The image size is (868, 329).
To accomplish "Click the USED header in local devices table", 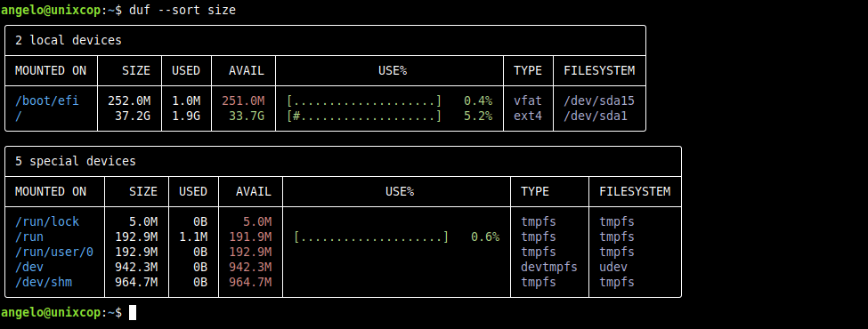I will click(x=186, y=71).
